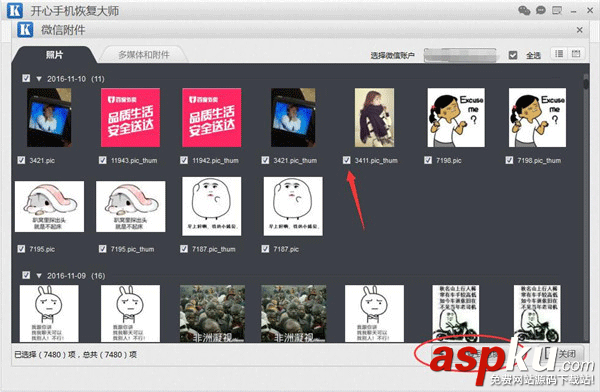Open the 7187.pic face thumbnail
Viewport: 600px width, 392px height.
(x=293, y=206)
